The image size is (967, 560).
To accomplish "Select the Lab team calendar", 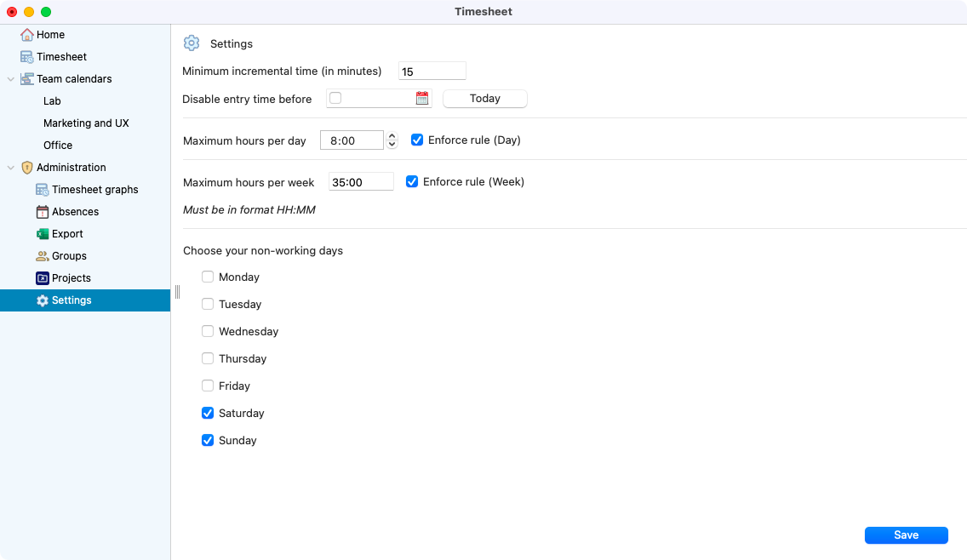I will (x=52, y=101).
